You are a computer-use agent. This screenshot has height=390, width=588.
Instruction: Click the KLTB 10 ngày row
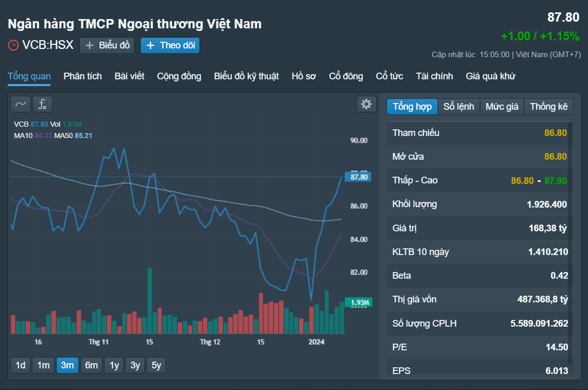tap(480, 252)
